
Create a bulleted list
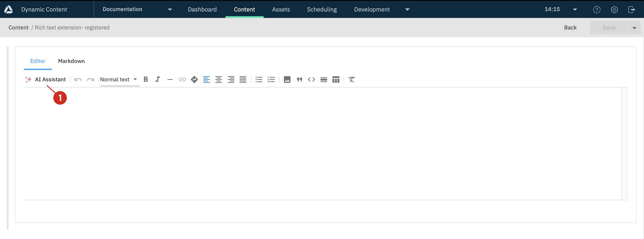click(259, 80)
